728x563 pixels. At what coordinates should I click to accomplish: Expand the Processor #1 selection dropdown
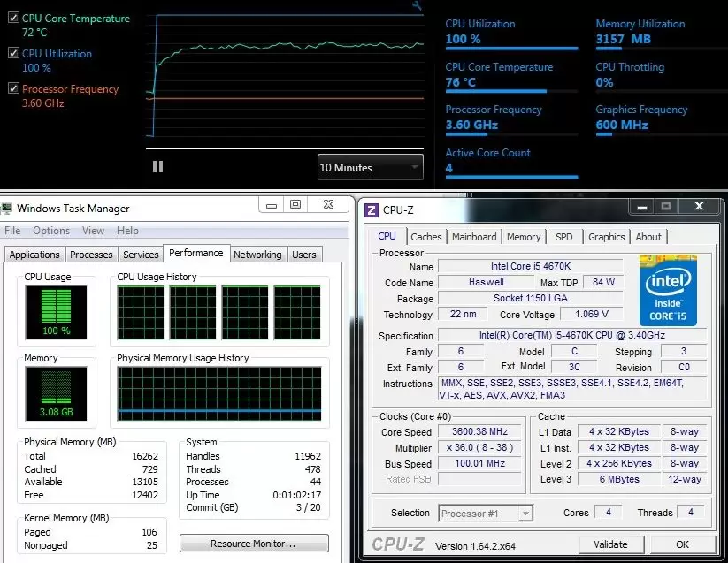tap(486, 513)
